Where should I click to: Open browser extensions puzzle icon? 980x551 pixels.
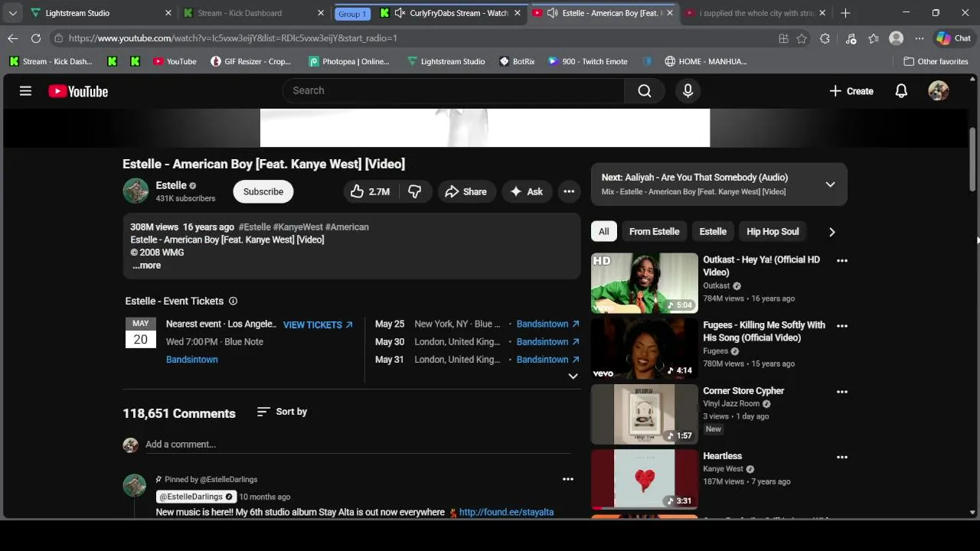pos(825,38)
